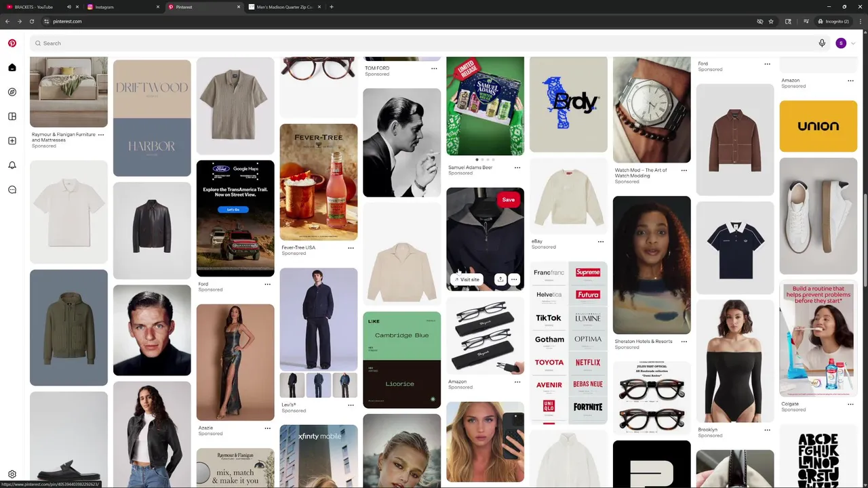Viewport: 868px width, 488px height.
Task: Open the Cambridge Blue Licorice palette pin
Action: coord(401,360)
